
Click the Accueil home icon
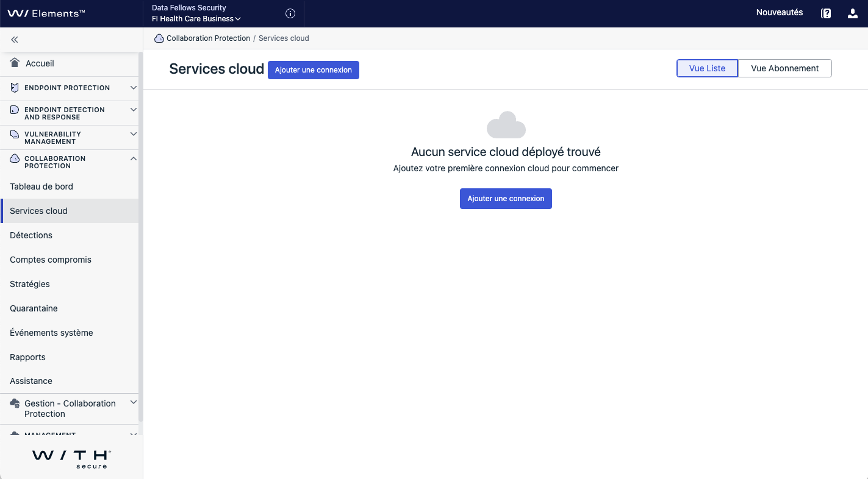[x=15, y=63]
